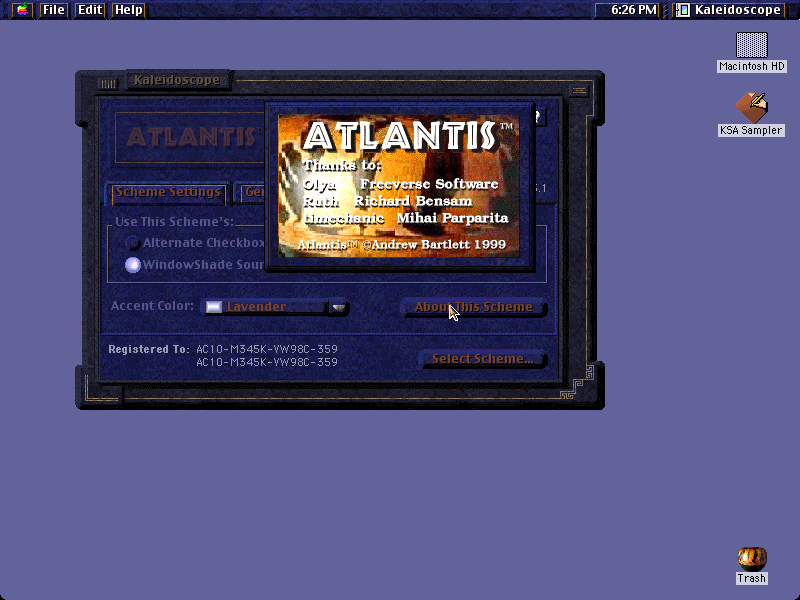Click the Kaleidoscope window's close box
The image size is (800, 600).
[108, 84]
